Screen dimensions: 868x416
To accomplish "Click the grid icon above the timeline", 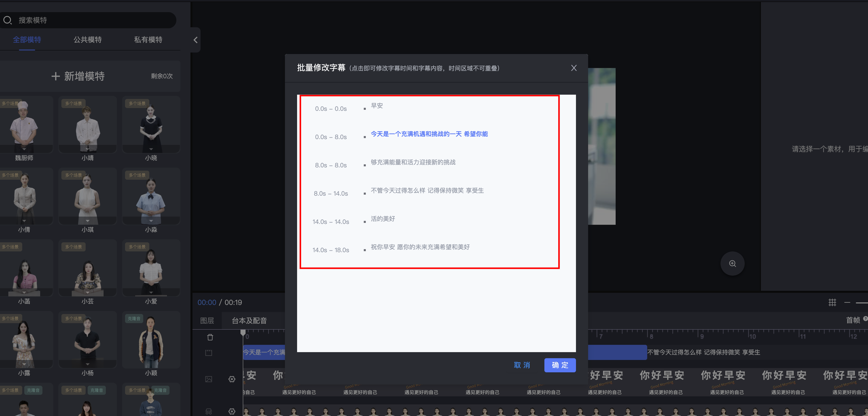I will coord(832,302).
